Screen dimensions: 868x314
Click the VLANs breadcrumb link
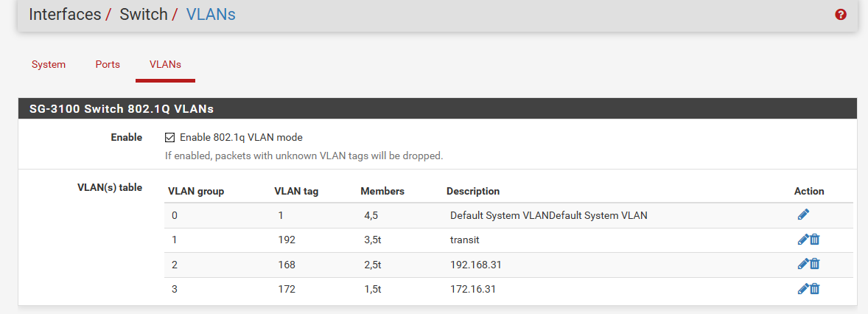[x=210, y=15]
